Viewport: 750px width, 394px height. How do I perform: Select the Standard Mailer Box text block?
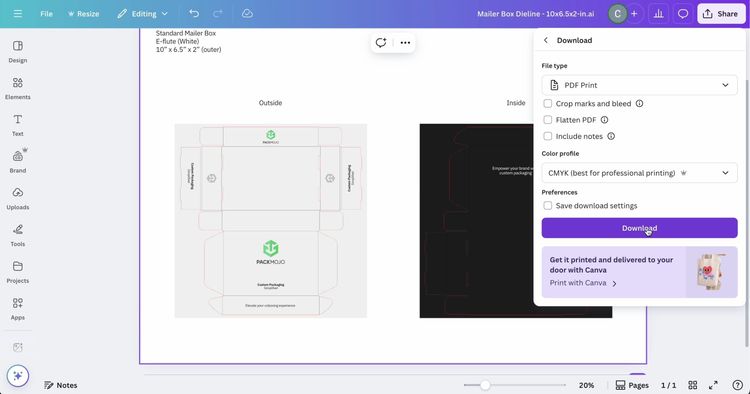(x=188, y=41)
